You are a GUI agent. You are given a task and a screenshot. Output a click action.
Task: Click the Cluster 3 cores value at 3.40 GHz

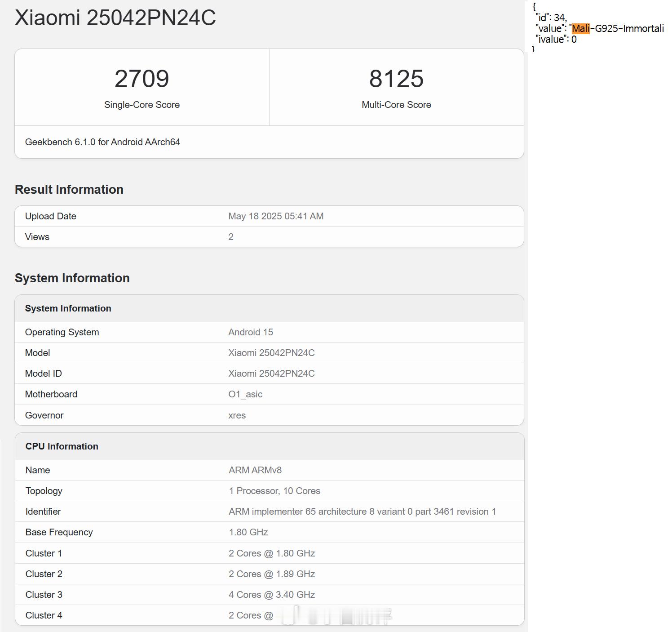[x=272, y=595]
